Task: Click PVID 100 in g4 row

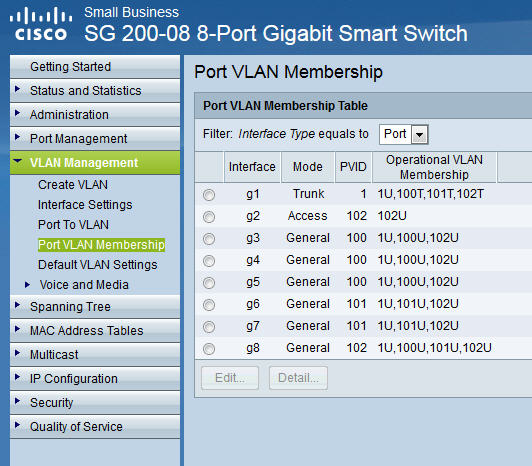Action: tap(357, 260)
